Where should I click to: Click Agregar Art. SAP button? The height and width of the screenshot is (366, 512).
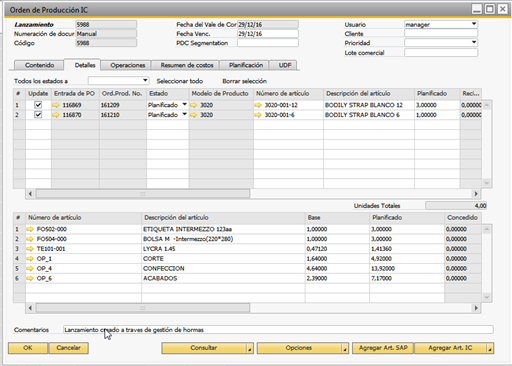tap(383, 348)
